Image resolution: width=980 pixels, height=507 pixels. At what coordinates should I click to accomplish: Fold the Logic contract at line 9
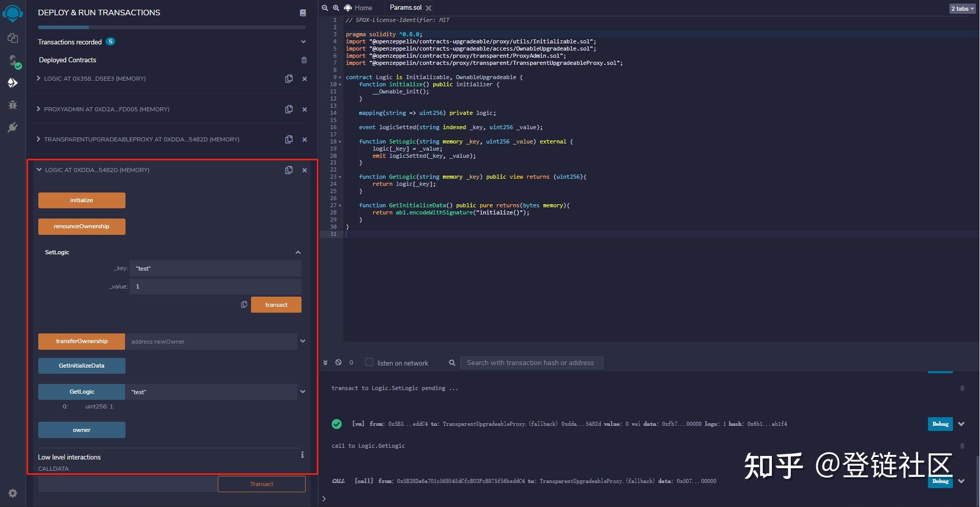340,78
